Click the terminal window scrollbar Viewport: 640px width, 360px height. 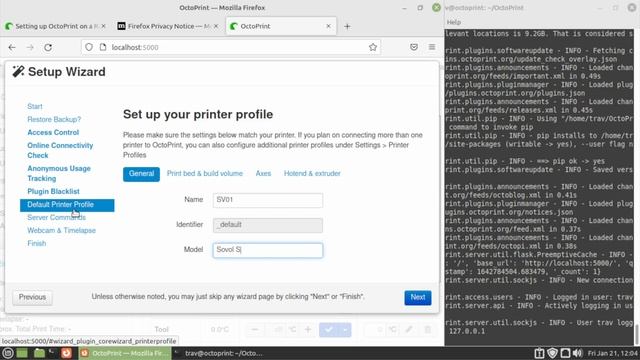pyautogui.click(x=636, y=335)
